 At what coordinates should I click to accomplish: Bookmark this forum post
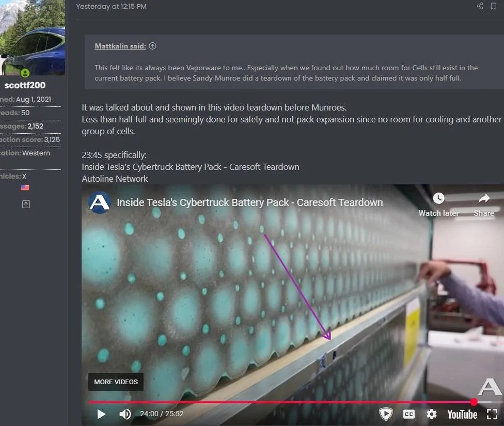click(x=493, y=6)
